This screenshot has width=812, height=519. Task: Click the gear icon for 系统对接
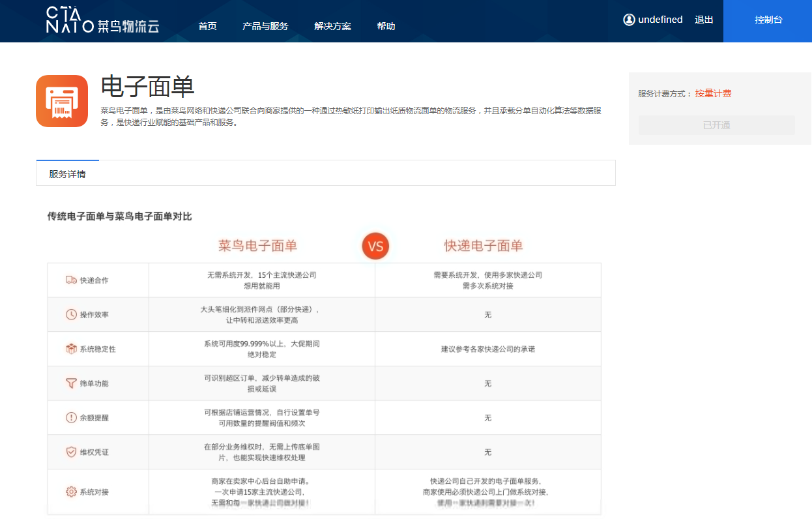[x=71, y=492]
